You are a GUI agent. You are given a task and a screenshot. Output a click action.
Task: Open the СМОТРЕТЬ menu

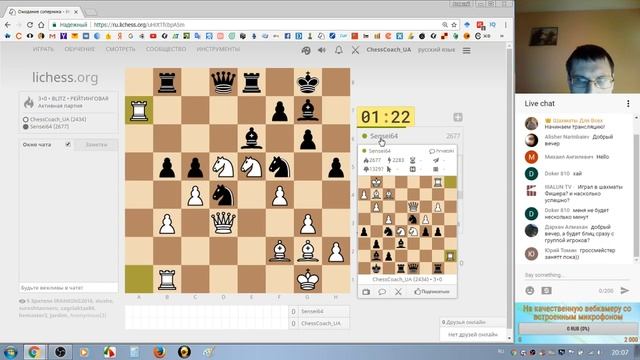[120, 49]
